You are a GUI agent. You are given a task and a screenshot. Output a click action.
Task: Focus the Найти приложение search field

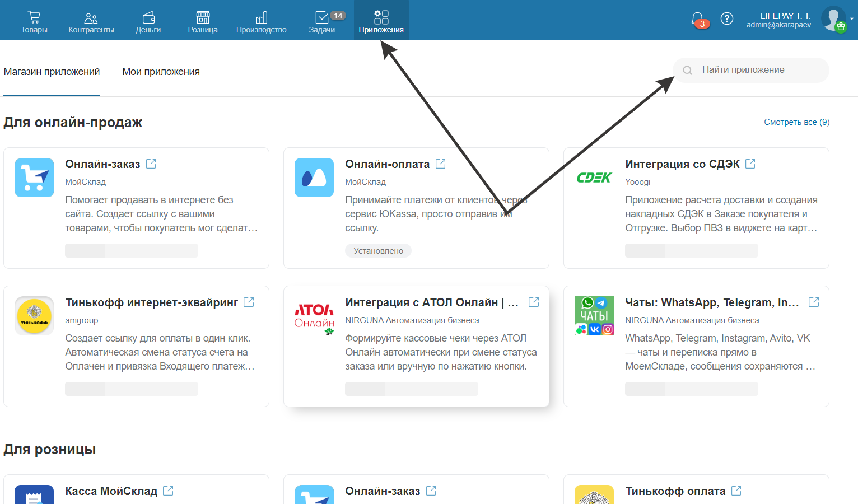(x=751, y=70)
